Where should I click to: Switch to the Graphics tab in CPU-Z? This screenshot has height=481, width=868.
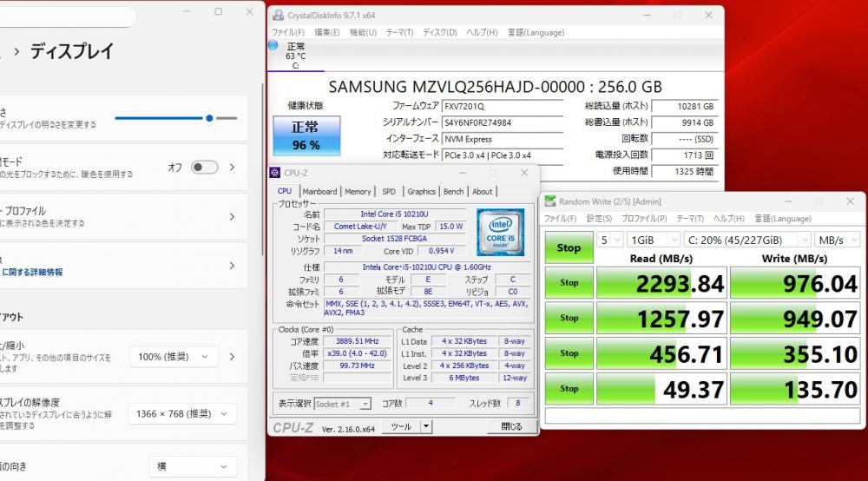[421, 192]
